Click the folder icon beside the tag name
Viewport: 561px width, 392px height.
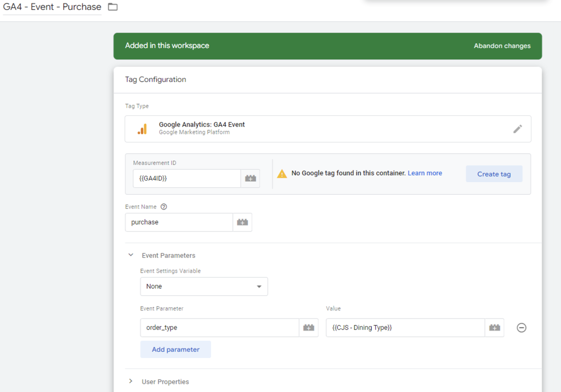(x=113, y=7)
